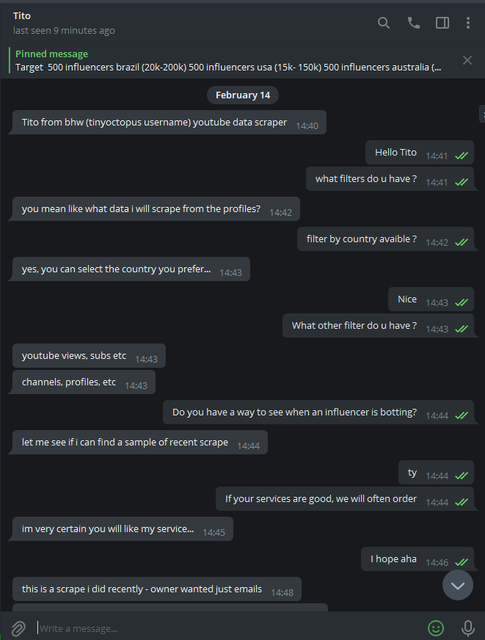Jump to bottom with down-arrow button
The height and width of the screenshot is (640, 485).
[x=458, y=585]
